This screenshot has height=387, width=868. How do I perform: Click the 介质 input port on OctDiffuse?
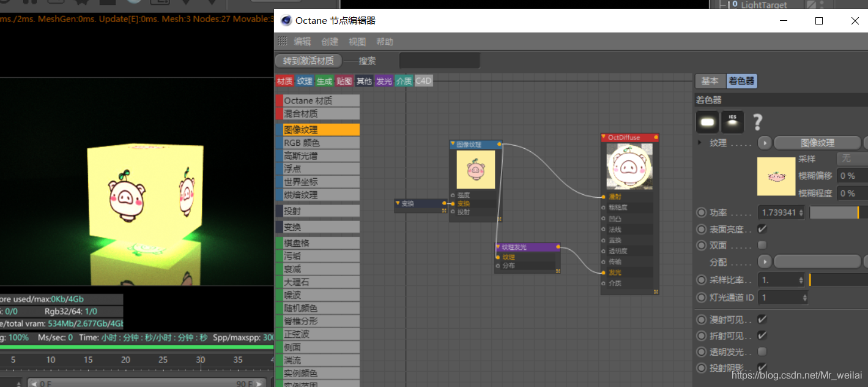pyautogui.click(x=604, y=284)
